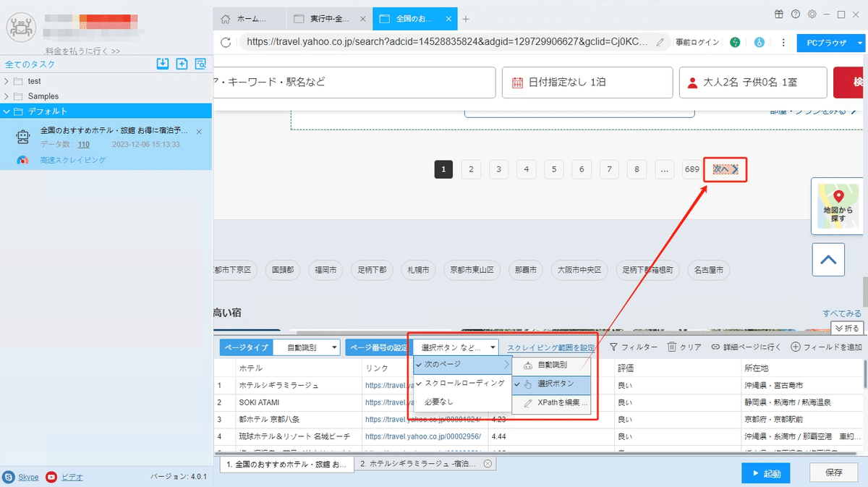Click the high-speed scraping gauge icon
Screen dimensions: 868x487
(x=22, y=160)
